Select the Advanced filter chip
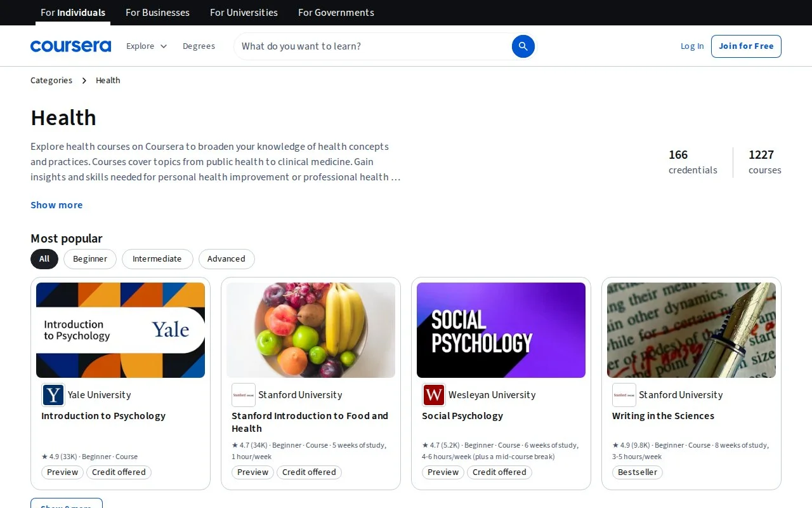812x508 pixels. (x=226, y=258)
